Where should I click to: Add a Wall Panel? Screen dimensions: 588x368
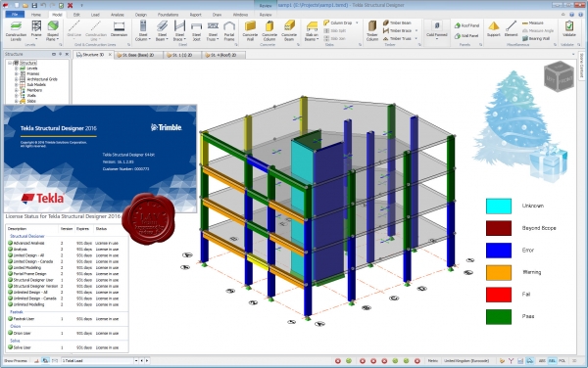pos(466,36)
